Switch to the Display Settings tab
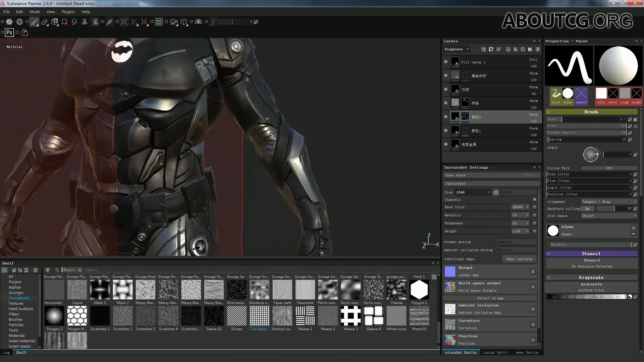Image resolution: width=644 pixels, height=362 pixels. (x=495, y=353)
